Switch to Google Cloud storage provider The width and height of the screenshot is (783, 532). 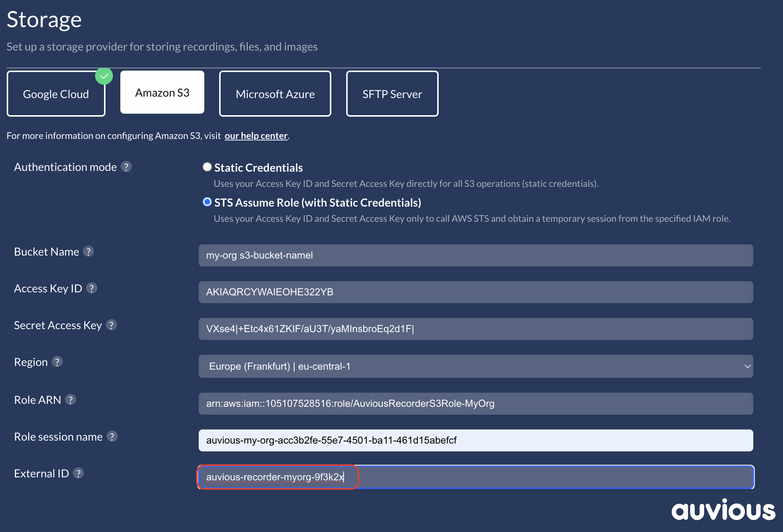[x=56, y=94]
